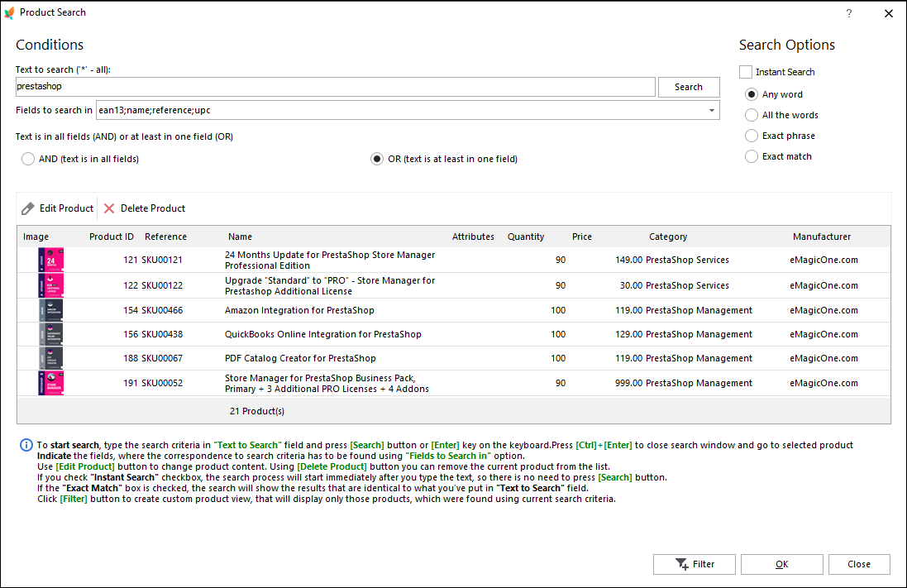This screenshot has height=588, width=907.
Task: Click the 149.00 price cell
Action: point(628,260)
